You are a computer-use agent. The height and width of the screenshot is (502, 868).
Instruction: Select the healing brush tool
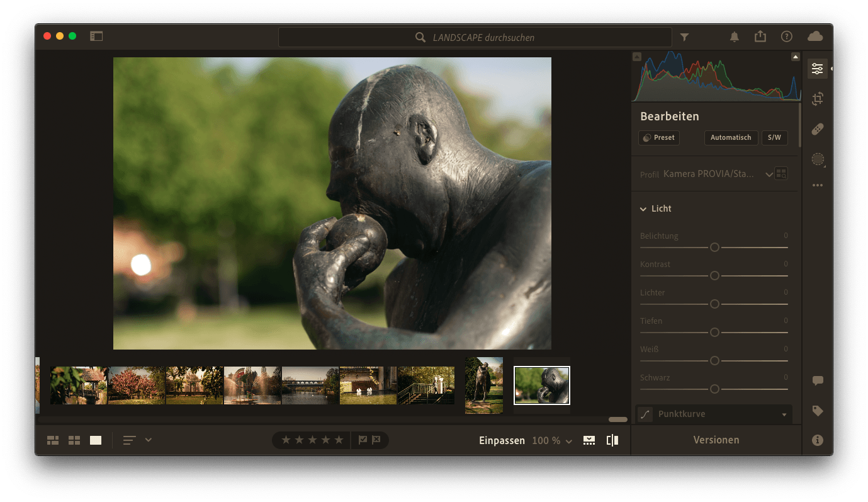tap(817, 129)
